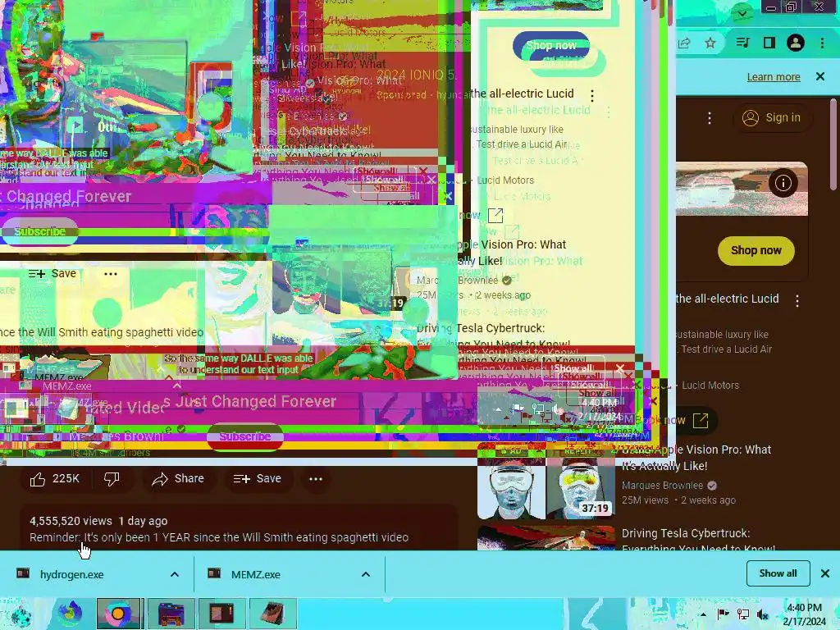
Task: Open Chrome's three-dot menu
Action: 822,43
